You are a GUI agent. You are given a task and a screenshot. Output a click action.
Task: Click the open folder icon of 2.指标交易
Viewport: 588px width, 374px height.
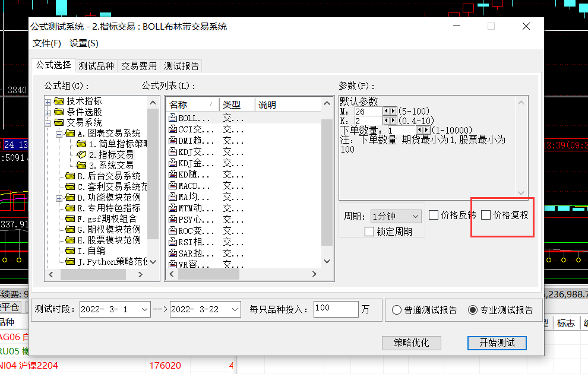tap(81, 155)
